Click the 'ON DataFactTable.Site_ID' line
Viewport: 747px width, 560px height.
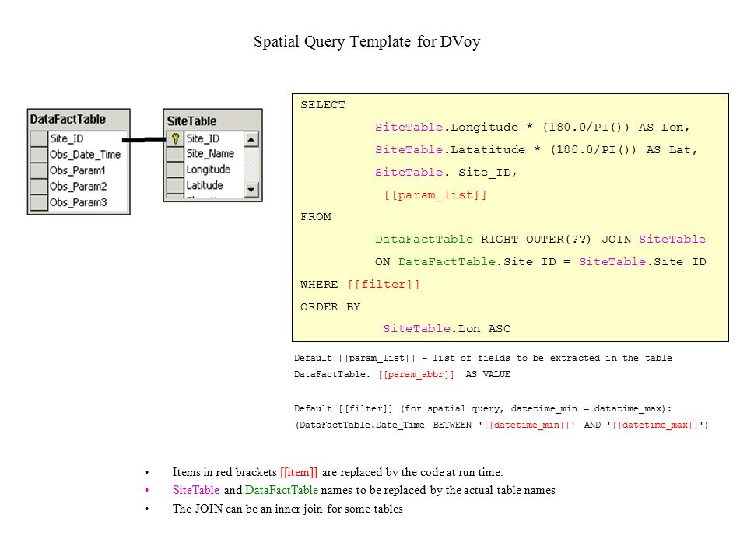(541, 262)
